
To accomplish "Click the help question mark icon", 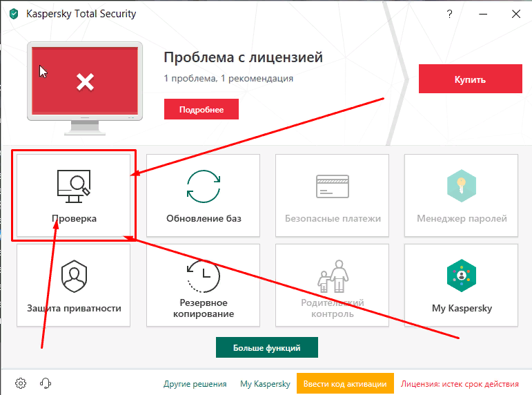I will [449, 14].
